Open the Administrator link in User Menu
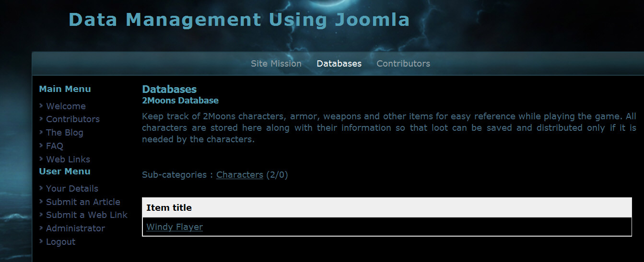The width and height of the screenshot is (644, 262). tap(75, 228)
